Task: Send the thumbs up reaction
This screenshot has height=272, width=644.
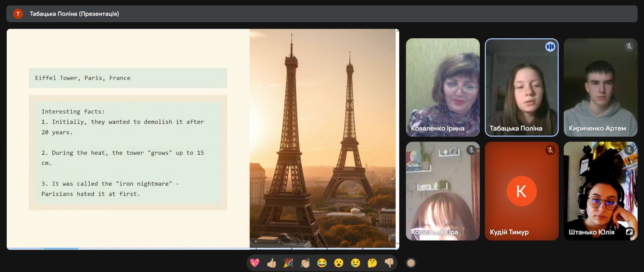Action: coord(272,263)
